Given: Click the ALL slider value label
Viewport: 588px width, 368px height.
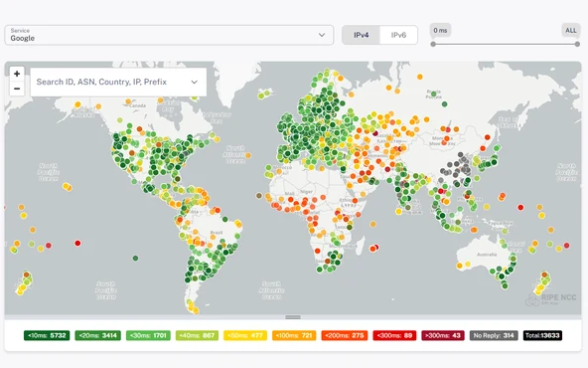Looking at the screenshot, I should [571, 31].
